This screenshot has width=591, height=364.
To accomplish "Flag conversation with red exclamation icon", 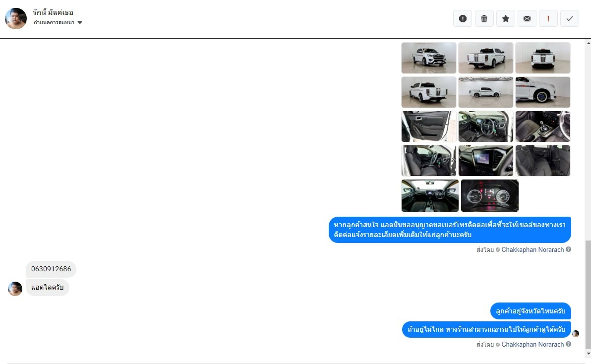I will [548, 18].
